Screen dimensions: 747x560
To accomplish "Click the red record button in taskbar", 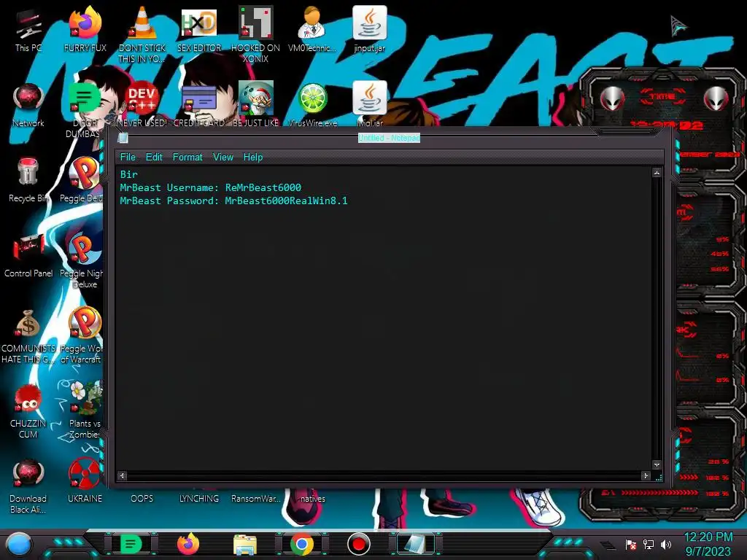I will [359, 544].
